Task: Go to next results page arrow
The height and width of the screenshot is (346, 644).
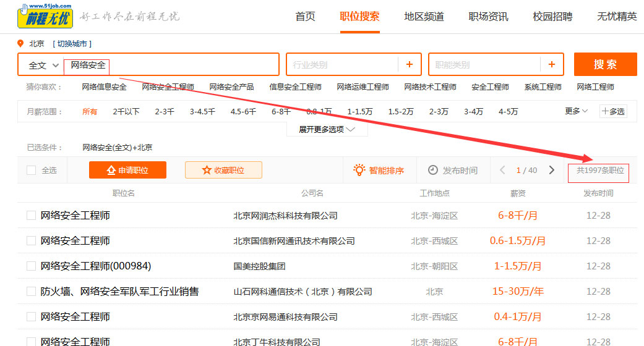Action: [551, 170]
